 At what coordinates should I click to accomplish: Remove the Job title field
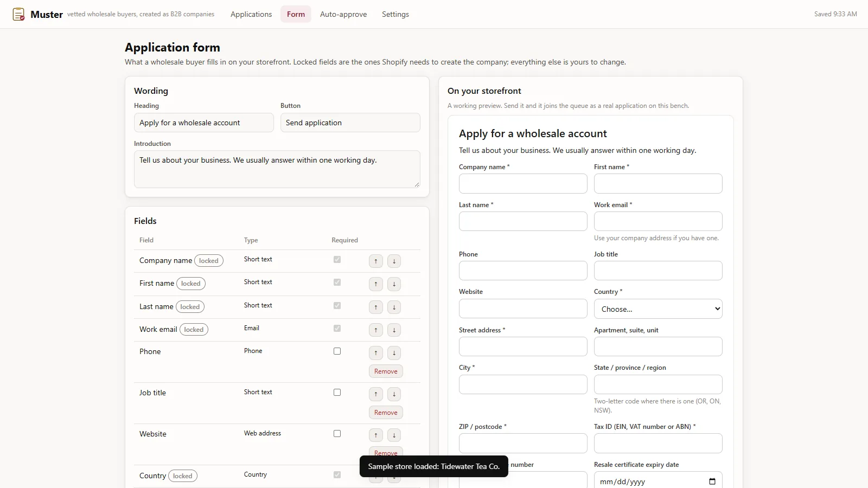point(386,413)
